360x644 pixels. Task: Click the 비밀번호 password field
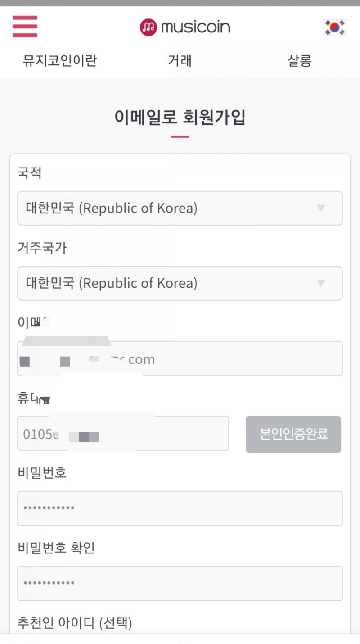pos(180,508)
